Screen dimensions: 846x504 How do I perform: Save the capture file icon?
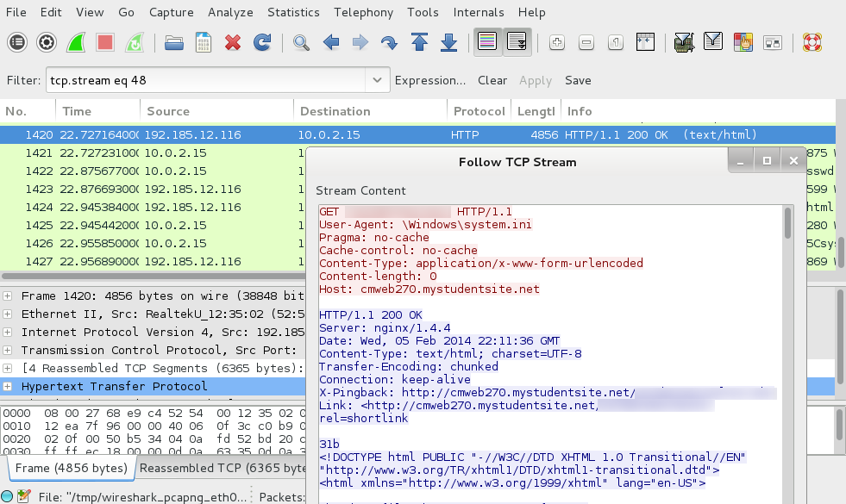tap(204, 42)
